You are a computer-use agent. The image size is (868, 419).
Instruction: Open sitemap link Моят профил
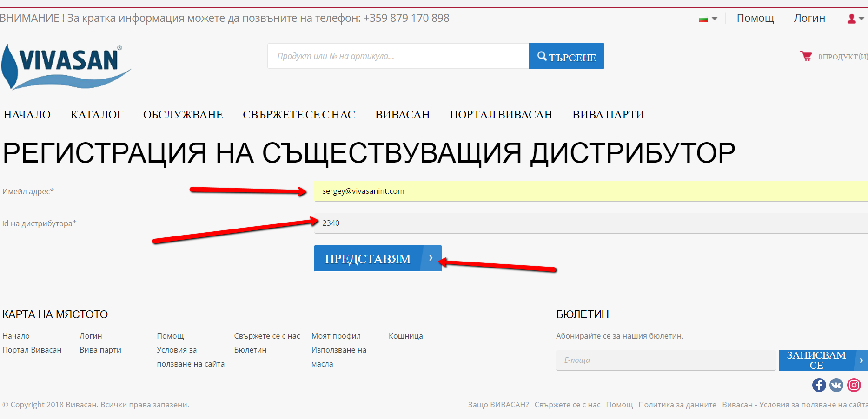click(336, 336)
